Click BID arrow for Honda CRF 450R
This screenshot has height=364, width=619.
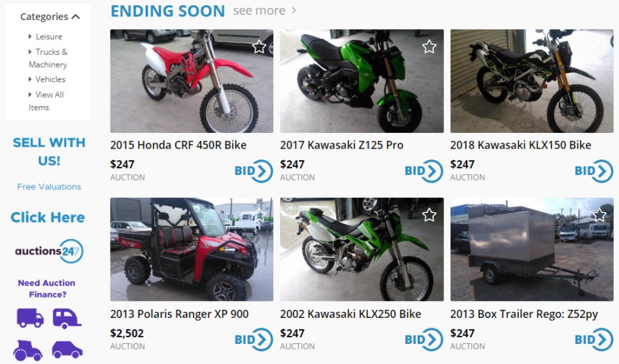(x=253, y=171)
